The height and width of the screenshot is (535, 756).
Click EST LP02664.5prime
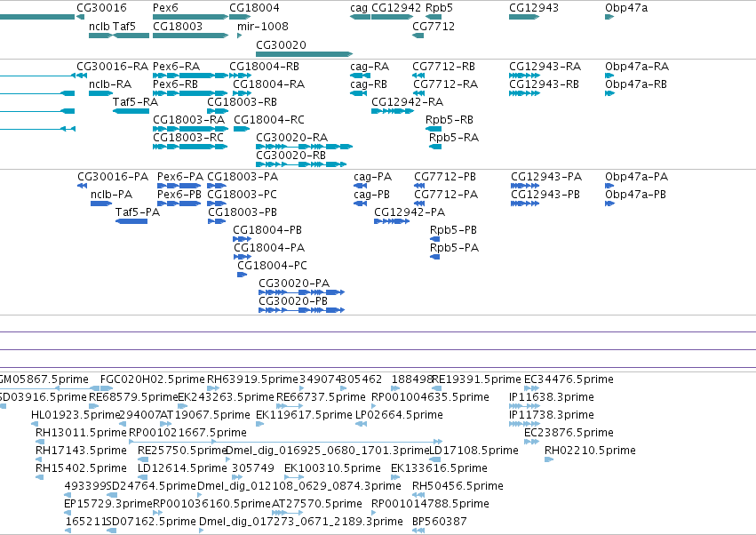(x=399, y=415)
